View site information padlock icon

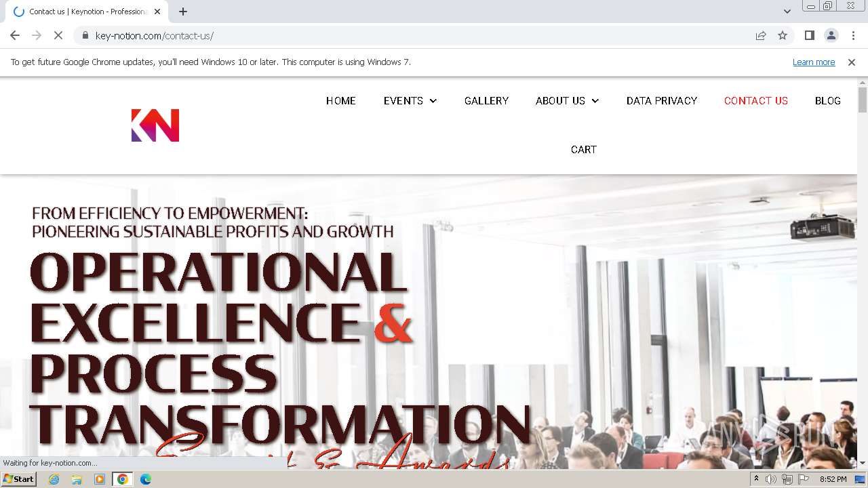pos(85,35)
